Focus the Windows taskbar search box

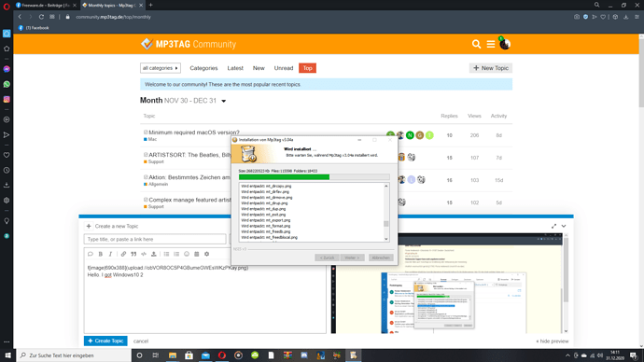tap(74, 355)
